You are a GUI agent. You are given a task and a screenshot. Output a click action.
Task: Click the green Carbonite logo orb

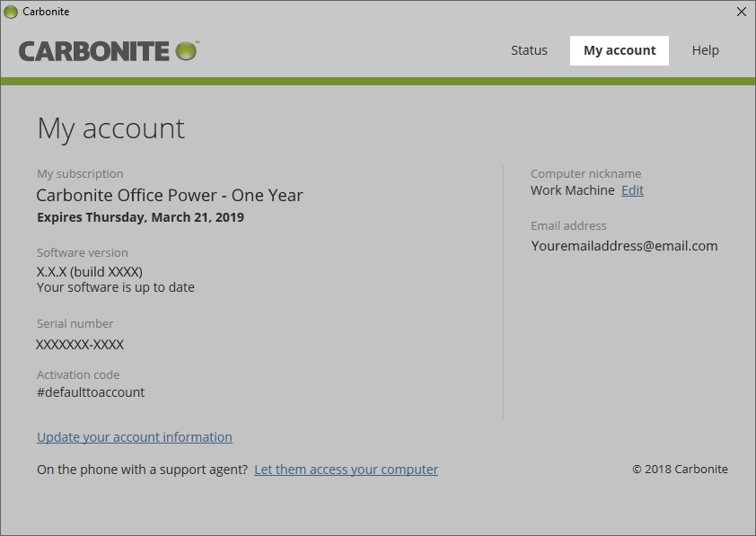coord(186,50)
